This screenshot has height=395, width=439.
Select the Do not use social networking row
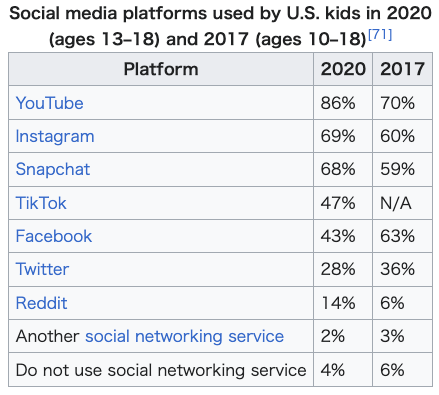221,370
